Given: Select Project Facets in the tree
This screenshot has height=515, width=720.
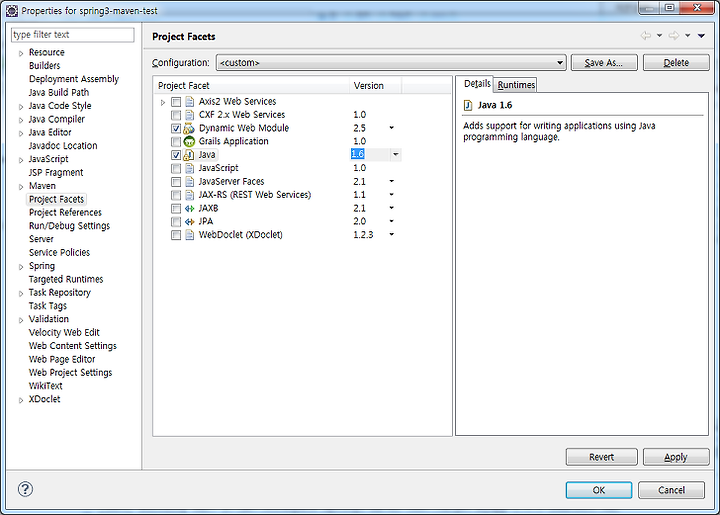Looking at the screenshot, I should click(56, 199).
